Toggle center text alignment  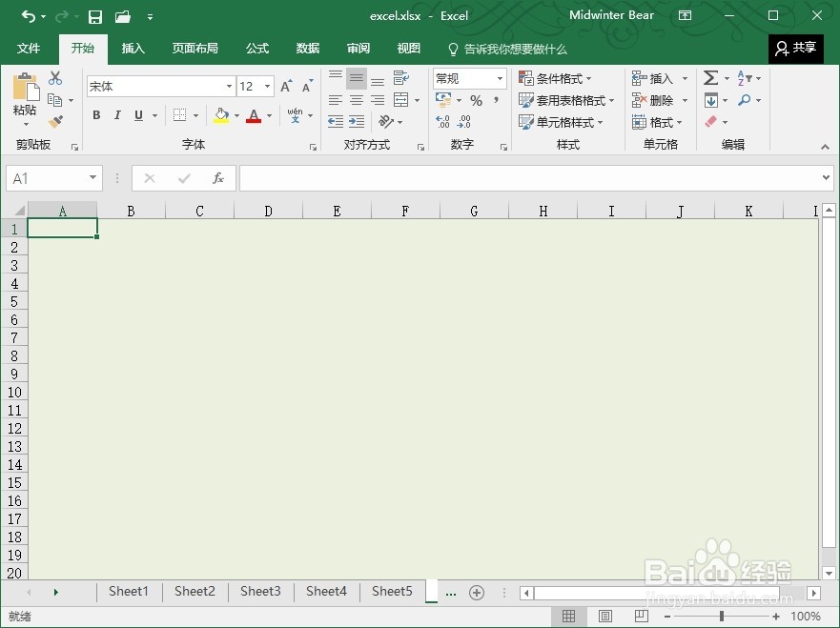(357, 100)
